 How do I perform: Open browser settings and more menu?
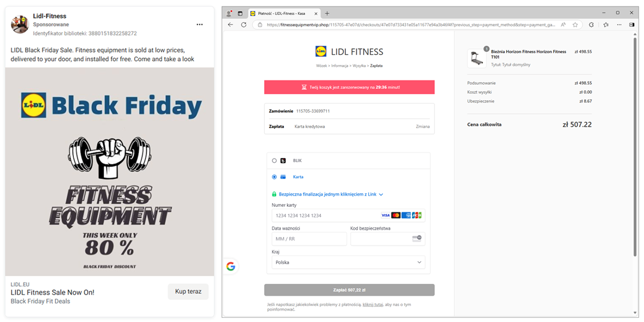619,24
